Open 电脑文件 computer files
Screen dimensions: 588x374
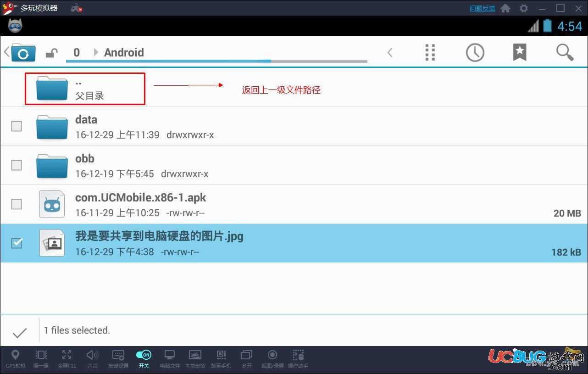point(170,359)
